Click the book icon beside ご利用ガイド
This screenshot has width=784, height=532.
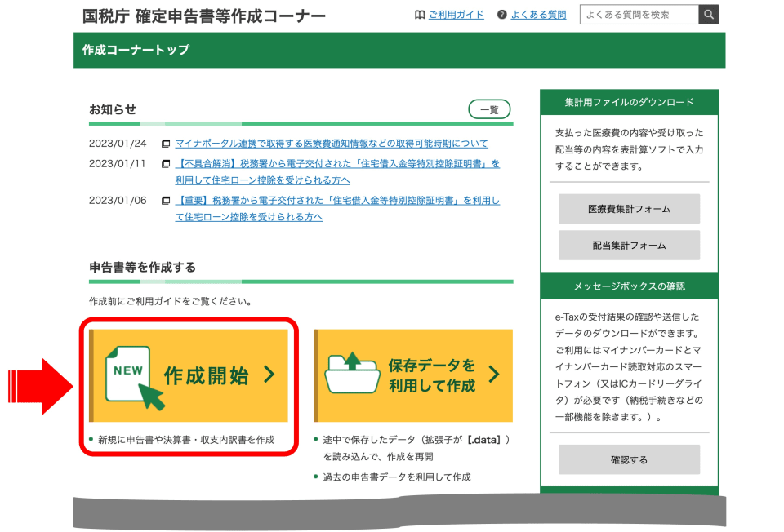pyautogui.click(x=420, y=15)
